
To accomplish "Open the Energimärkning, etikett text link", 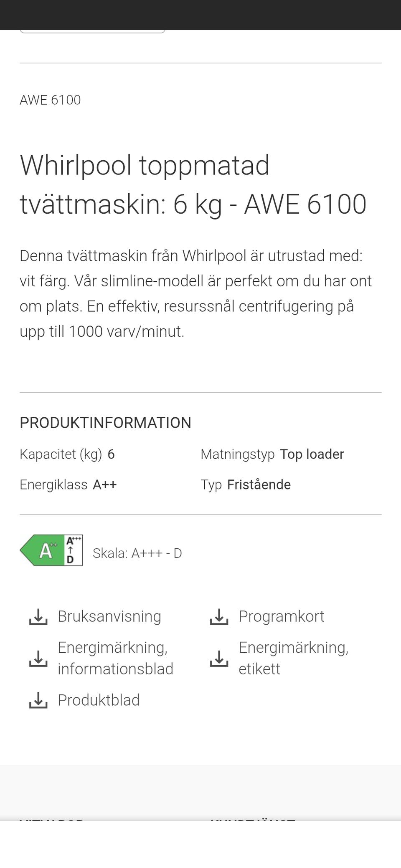I will pos(293,658).
